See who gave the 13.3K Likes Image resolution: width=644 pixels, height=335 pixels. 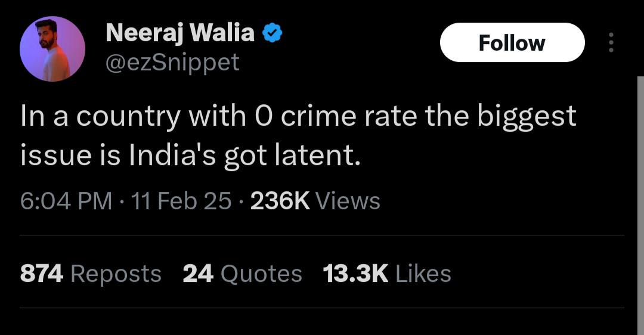tap(386, 274)
